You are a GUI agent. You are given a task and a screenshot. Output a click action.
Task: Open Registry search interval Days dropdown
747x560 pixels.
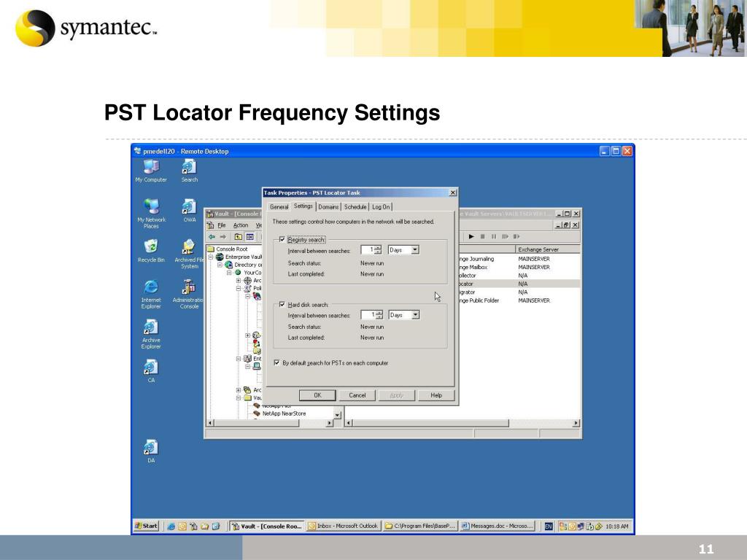click(415, 250)
